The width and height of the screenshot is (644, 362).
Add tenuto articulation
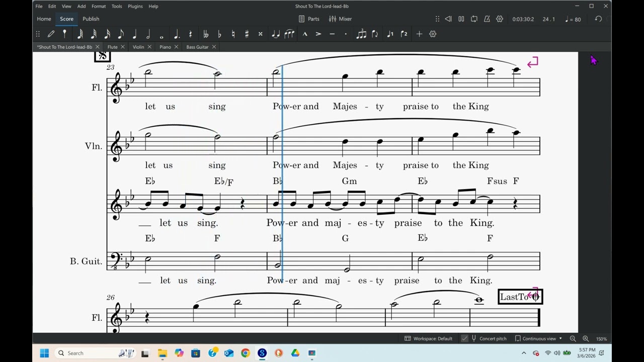(332, 34)
